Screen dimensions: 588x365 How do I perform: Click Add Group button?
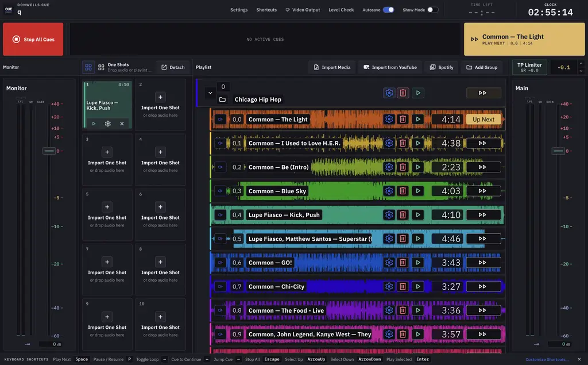(x=482, y=67)
